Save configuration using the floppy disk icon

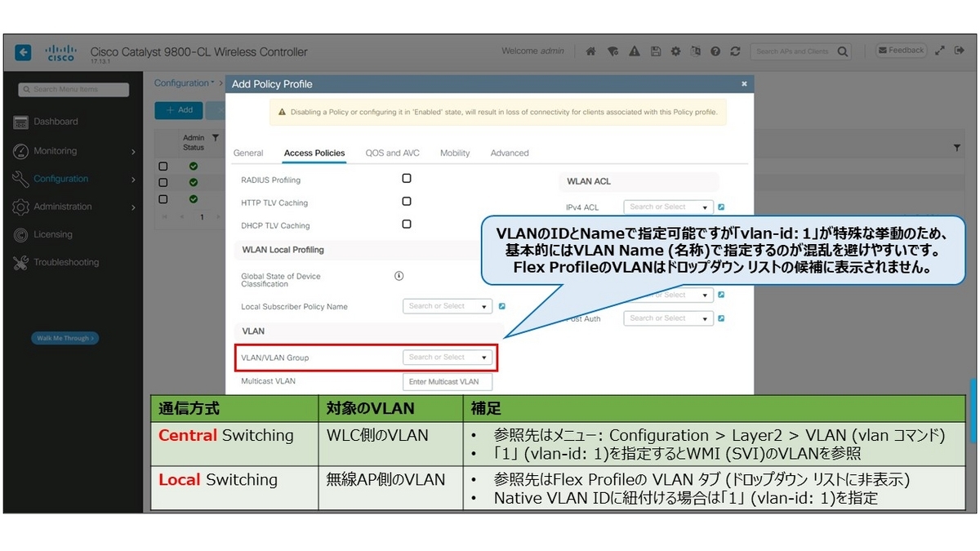(x=655, y=51)
